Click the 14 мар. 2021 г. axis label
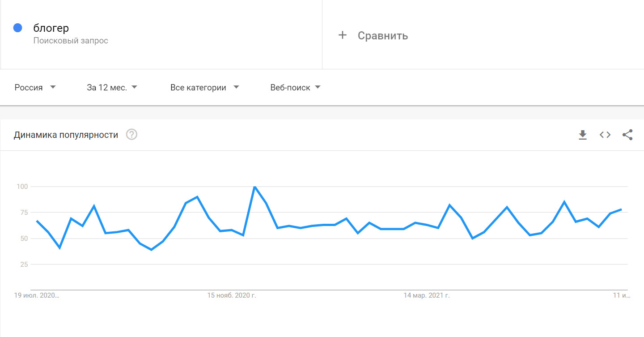 (426, 295)
